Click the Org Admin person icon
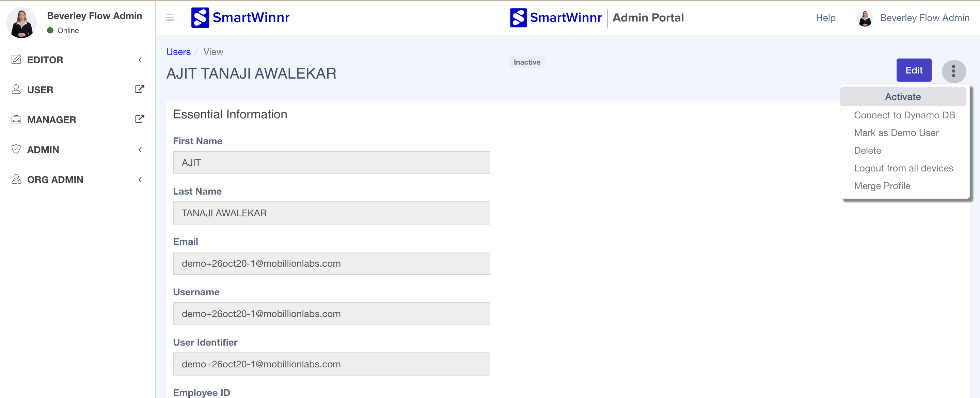The width and height of the screenshot is (980, 398). 16,179
